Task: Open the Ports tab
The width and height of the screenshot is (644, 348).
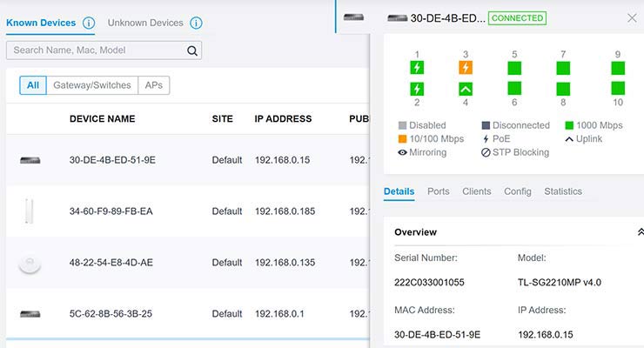Action: coord(439,191)
